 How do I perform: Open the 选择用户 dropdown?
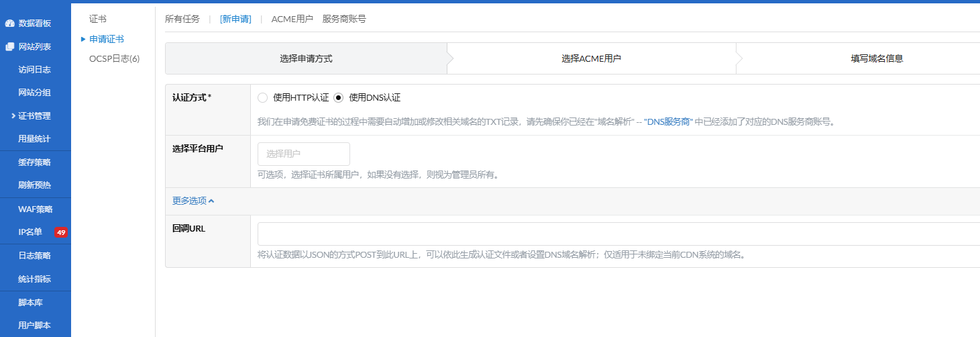tap(303, 154)
